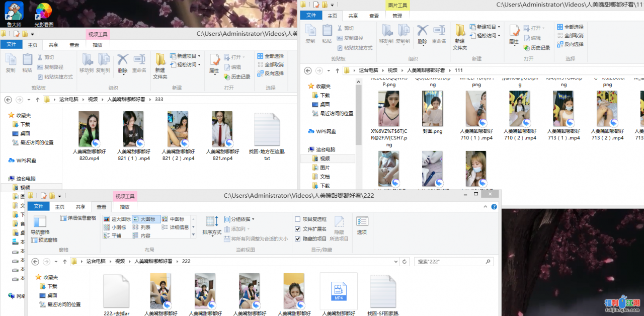Image resolution: width=644 pixels, height=316 pixels.
Task: Click 删除 icon in the 333 window ribbon
Action: point(123,63)
